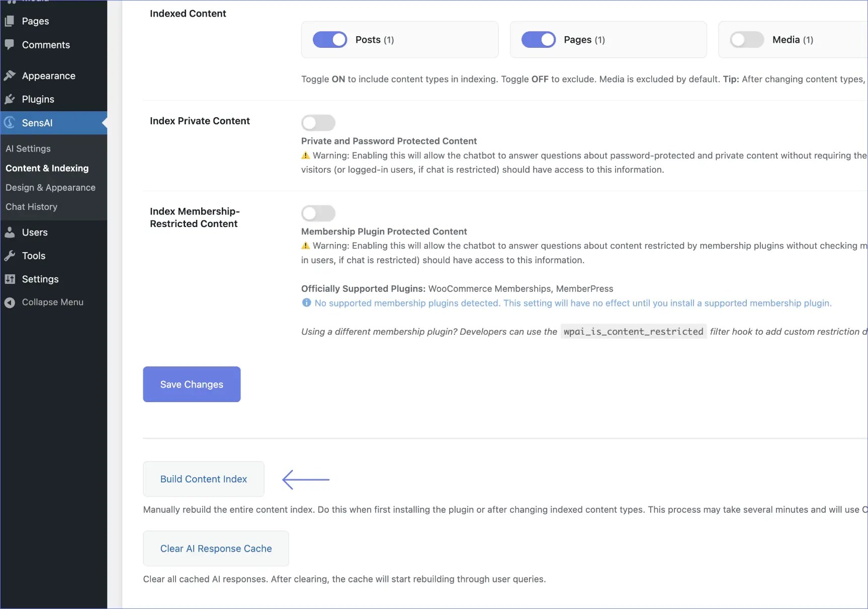This screenshot has width=868, height=609.
Task: Enable the Media indexing toggle
Action: click(x=747, y=40)
